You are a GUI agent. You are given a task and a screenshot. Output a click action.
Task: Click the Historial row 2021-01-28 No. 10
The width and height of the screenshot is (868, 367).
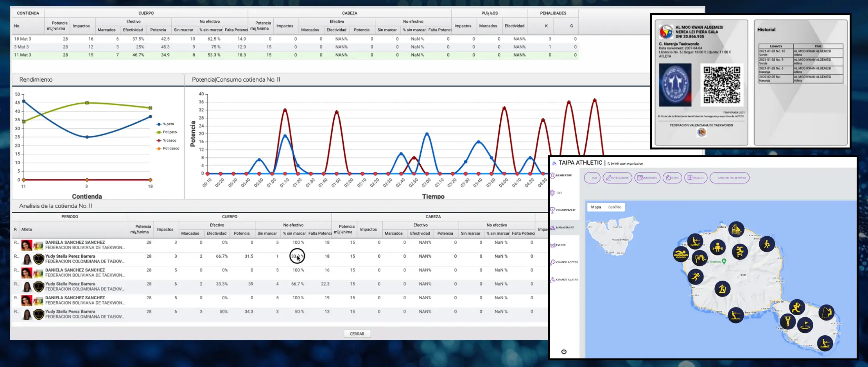801,53
